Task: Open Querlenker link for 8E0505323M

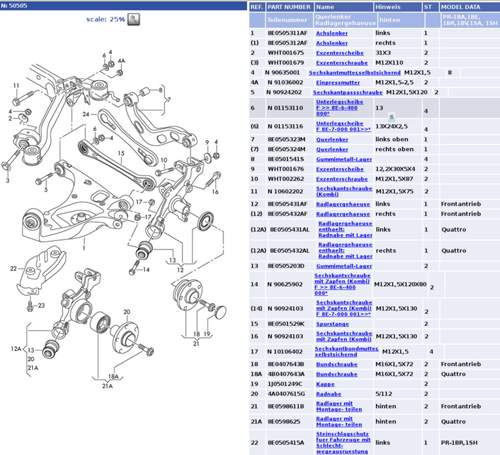Action: click(x=332, y=140)
